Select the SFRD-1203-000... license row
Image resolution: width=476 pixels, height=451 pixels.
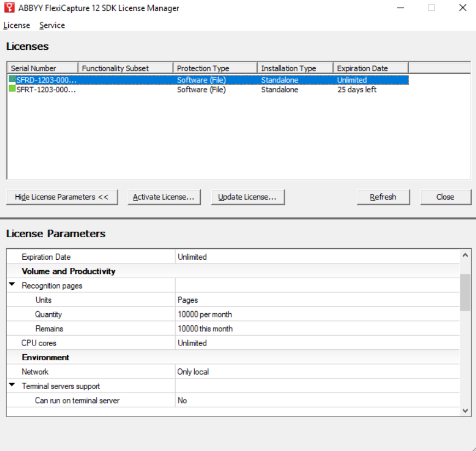click(x=208, y=80)
